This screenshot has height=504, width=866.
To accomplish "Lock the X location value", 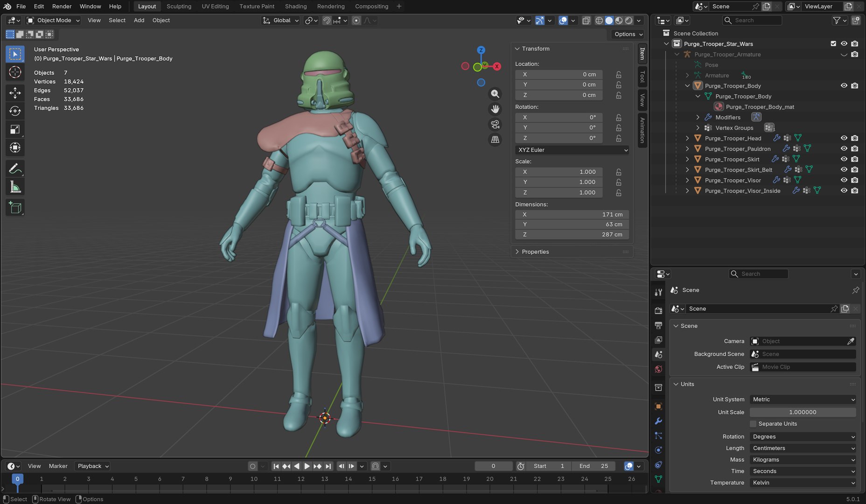I will point(619,75).
